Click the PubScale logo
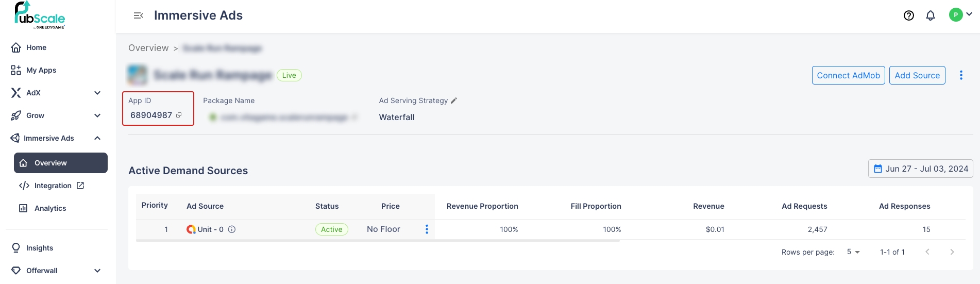This screenshot has width=980, height=284. click(40, 15)
